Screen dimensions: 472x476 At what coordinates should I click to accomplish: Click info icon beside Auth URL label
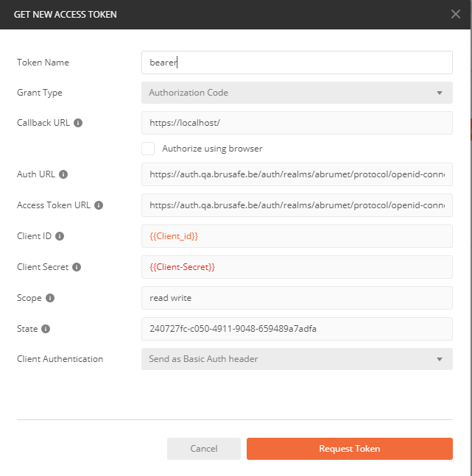pyautogui.click(x=63, y=174)
